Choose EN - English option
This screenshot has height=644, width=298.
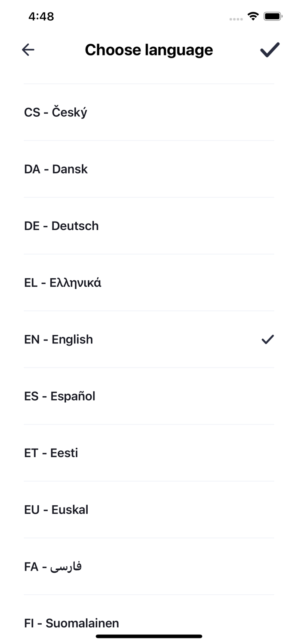click(x=149, y=339)
